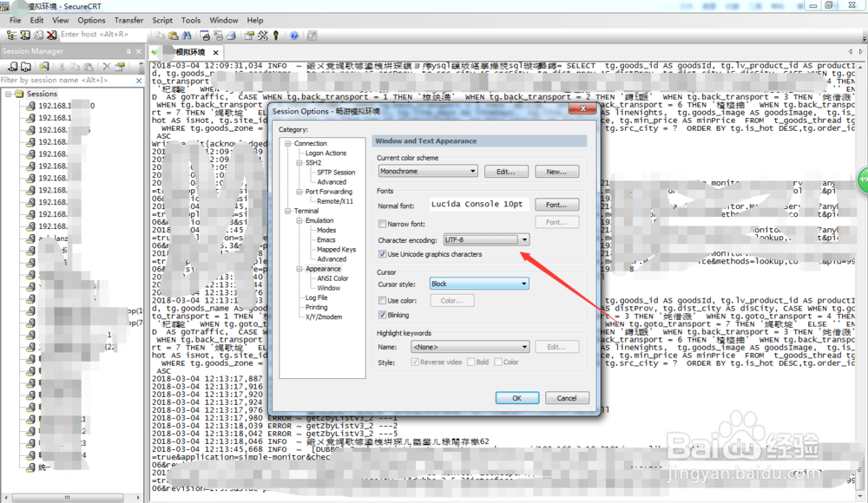The image size is (868, 503).
Task: Open the Tools menu
Action: coord(191,20)
